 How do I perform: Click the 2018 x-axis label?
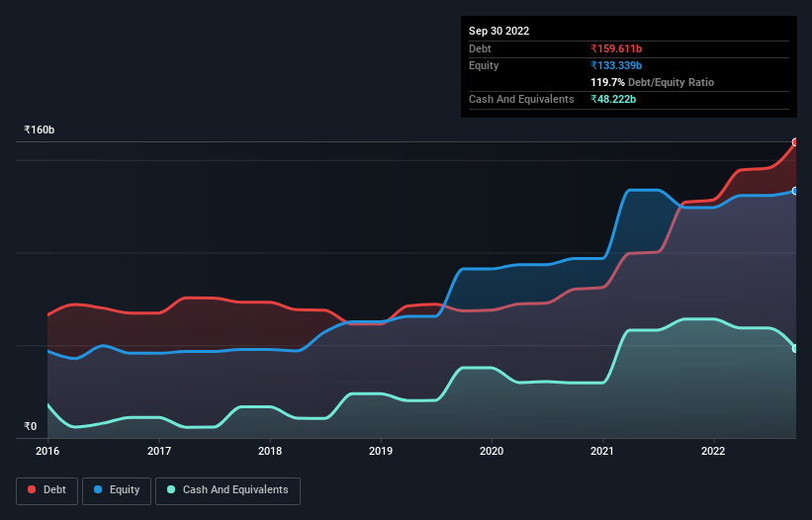pos(270,451)
